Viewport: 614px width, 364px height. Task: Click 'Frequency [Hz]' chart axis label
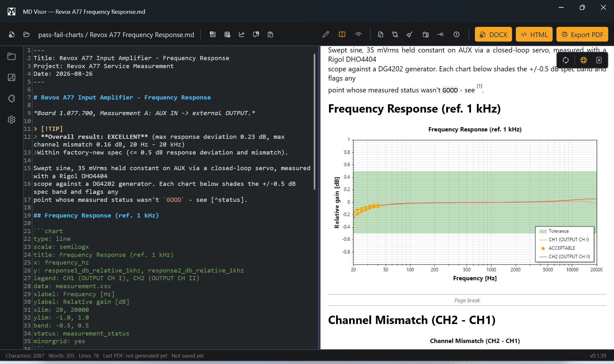click(x=475, y=278)
